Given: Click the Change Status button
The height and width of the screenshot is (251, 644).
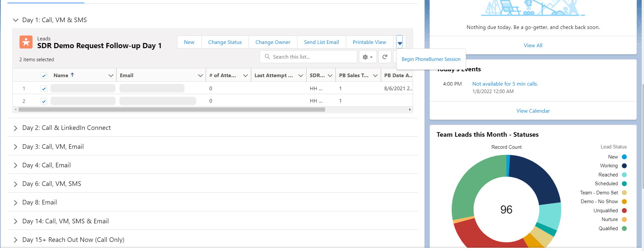Looking at the screenshot, I should tap(225, 42).
